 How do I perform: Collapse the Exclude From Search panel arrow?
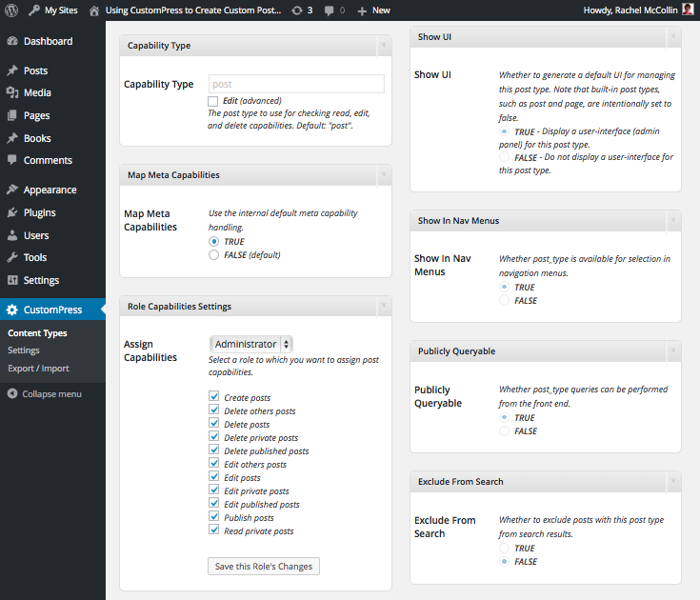coord(673,481)
